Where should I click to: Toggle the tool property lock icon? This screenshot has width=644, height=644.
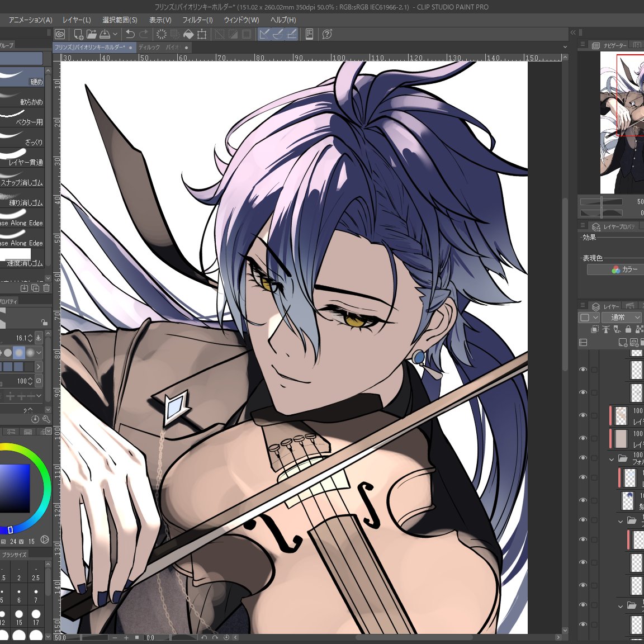44,323
